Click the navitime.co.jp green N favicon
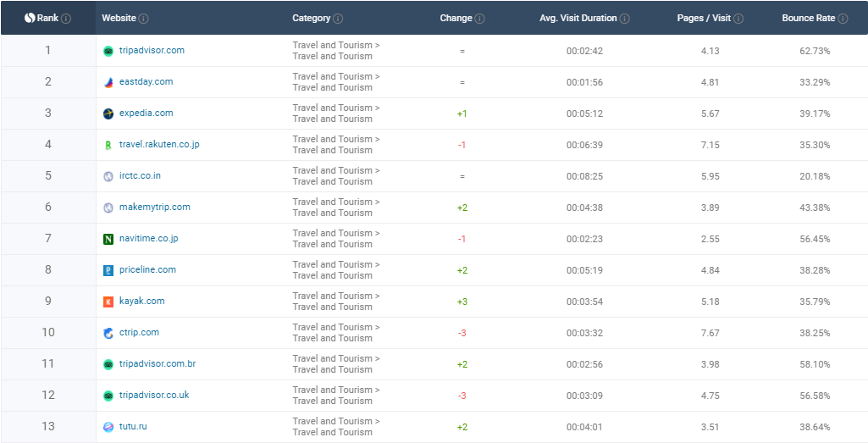 click(x=108, y=239)
